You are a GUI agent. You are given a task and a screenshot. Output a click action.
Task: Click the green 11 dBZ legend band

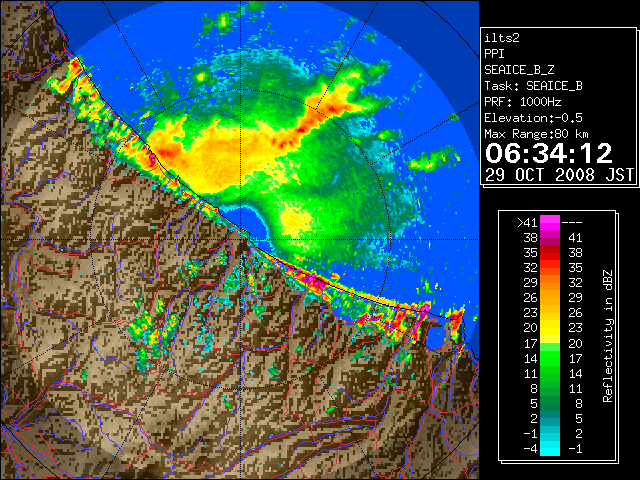[550, 373]
